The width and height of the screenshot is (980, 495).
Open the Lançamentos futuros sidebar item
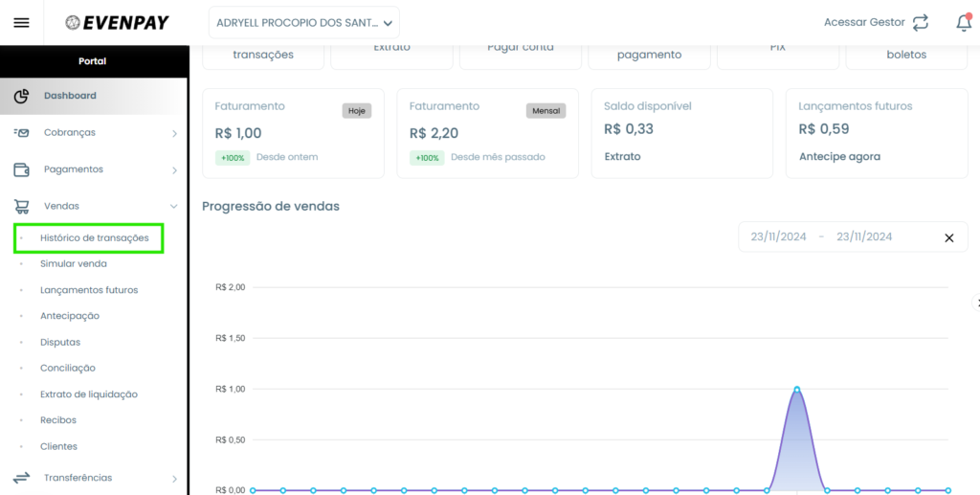89,290
